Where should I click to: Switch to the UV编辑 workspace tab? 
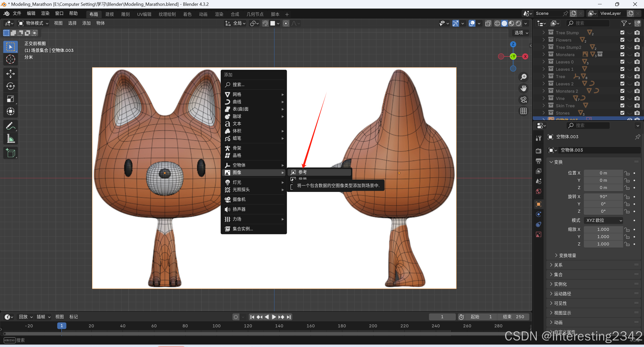(x=144, y=14)
